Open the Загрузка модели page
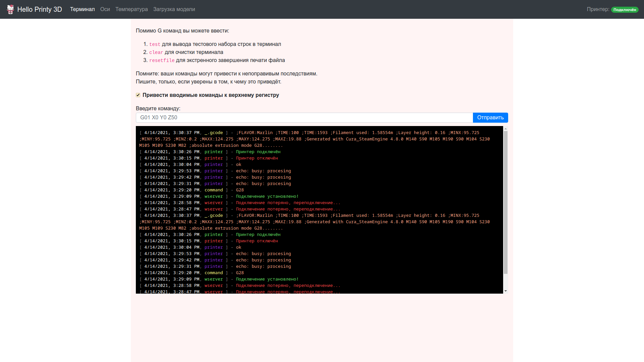Viewport: 644px width, 362px height. pos(174,9)
